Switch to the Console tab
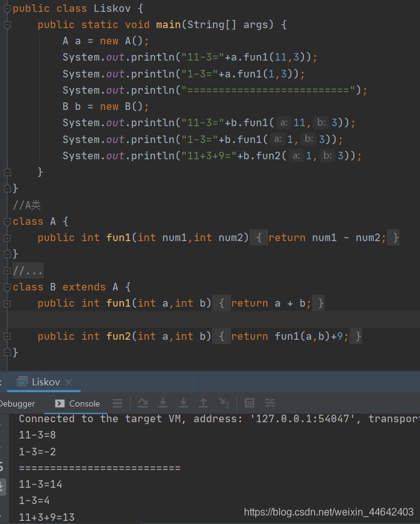Screen dimensions: 420x524 (x=78, y=403)
